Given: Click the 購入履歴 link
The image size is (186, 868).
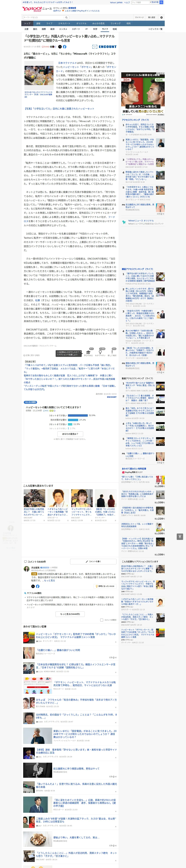Looking at the screenshot, I should (x=152, y=18).
